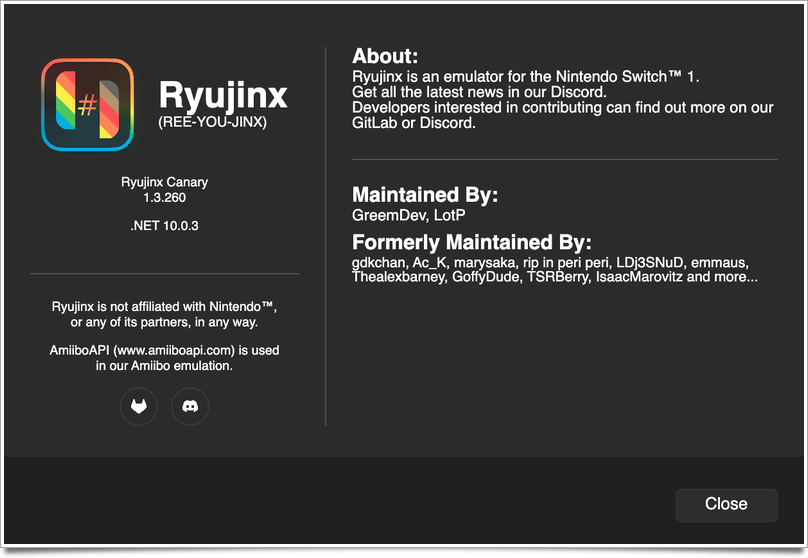Click the Ryujinx title text

click(x=223, y=96)
